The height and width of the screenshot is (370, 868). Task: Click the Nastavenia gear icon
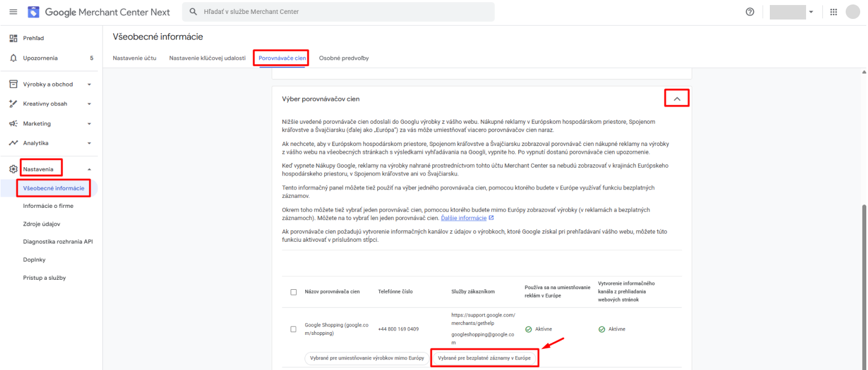(14, 169)
